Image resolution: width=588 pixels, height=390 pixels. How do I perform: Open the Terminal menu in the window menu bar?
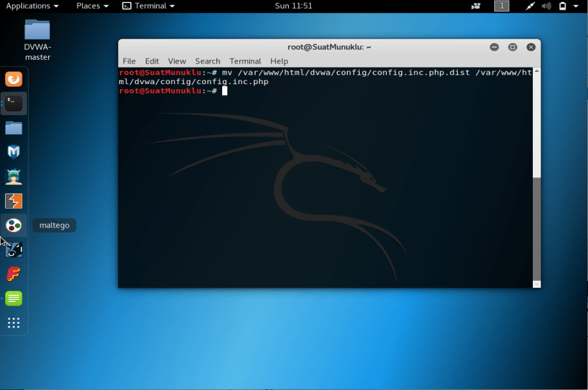tap(245, 61)
